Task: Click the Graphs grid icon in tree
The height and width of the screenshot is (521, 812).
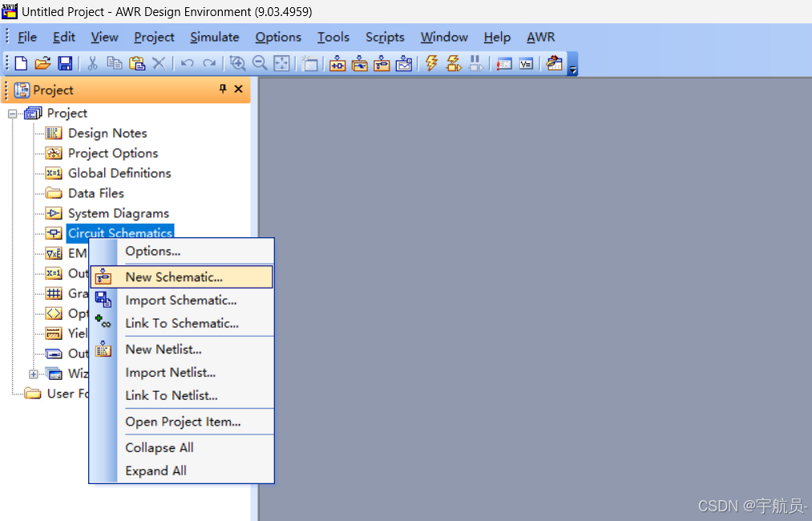Action: point(54,293)
